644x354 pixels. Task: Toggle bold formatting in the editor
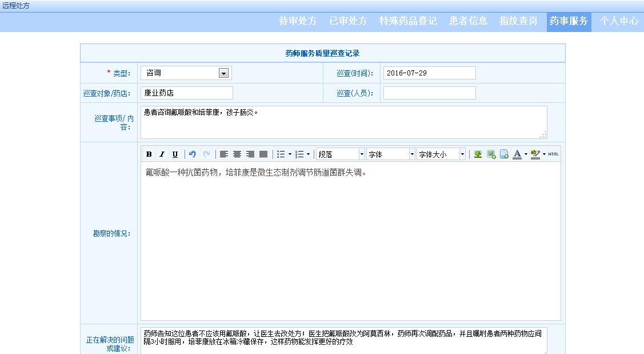tap(149, 154)
